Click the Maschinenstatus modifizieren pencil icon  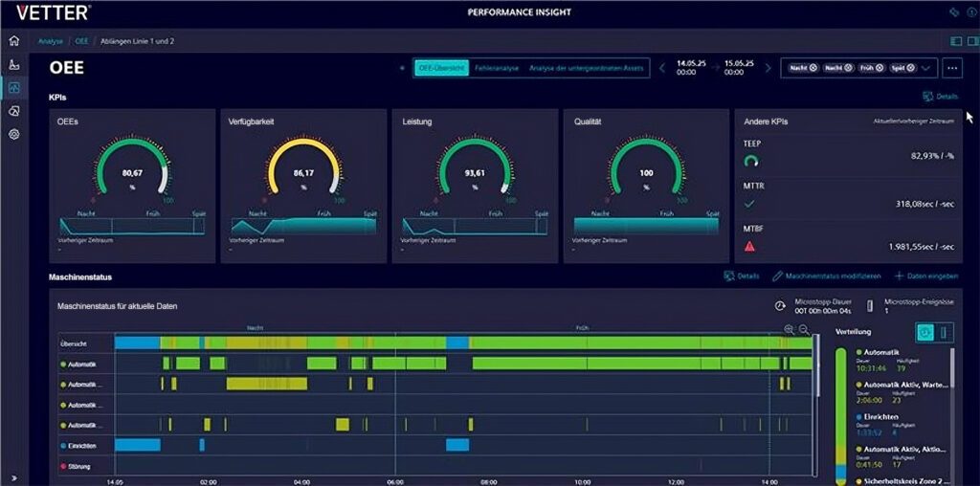point(778,276)
